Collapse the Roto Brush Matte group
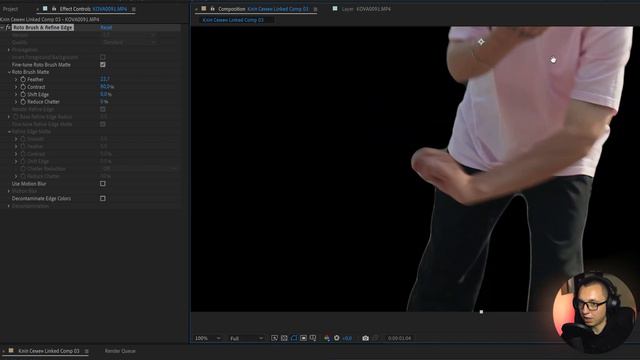Screen dimensions: 640x360 point(9,72)
